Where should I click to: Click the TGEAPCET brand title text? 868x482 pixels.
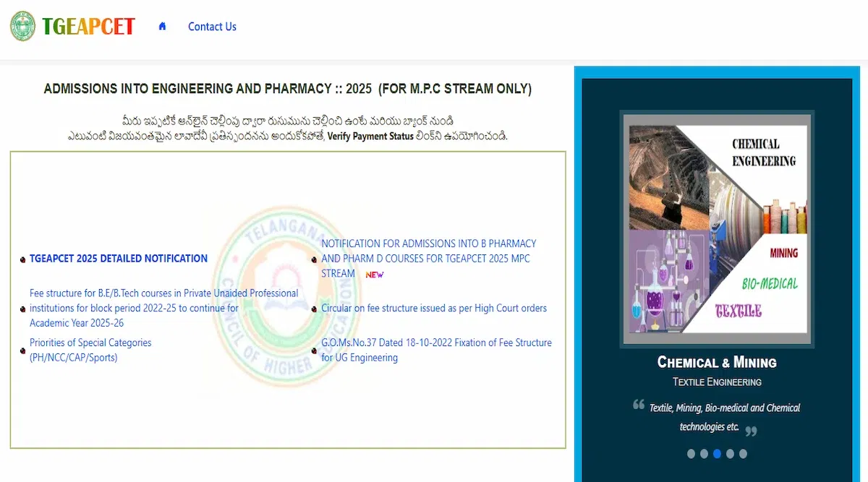point(88,27)
